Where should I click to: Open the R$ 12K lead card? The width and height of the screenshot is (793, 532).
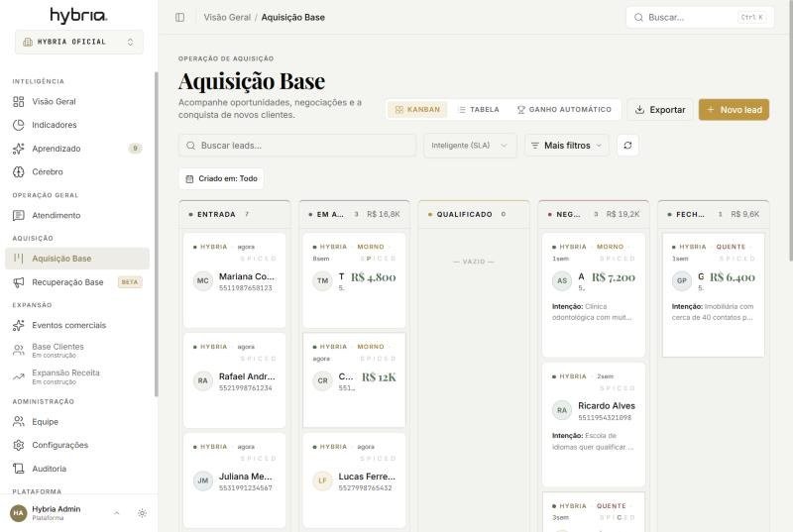point(354,380)
